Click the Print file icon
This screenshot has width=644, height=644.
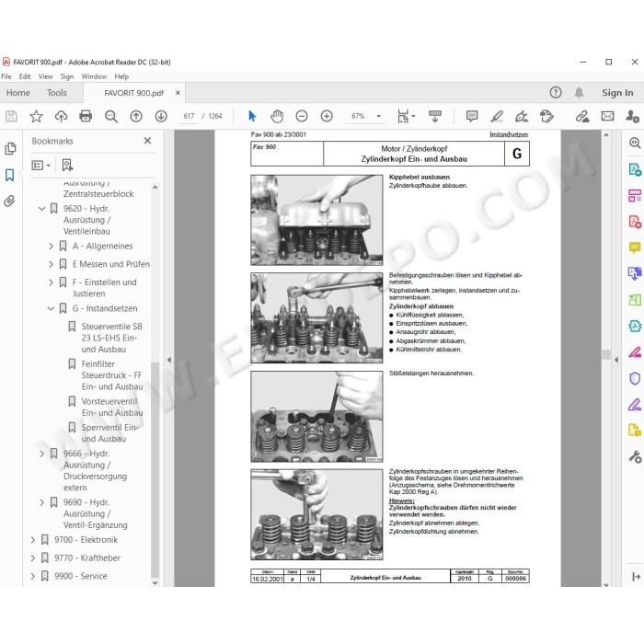point(86,116)
